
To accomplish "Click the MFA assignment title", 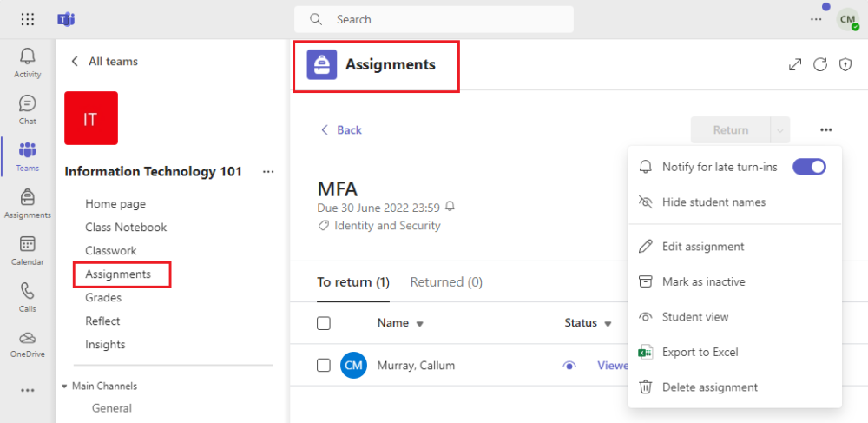I will (337, 189).
